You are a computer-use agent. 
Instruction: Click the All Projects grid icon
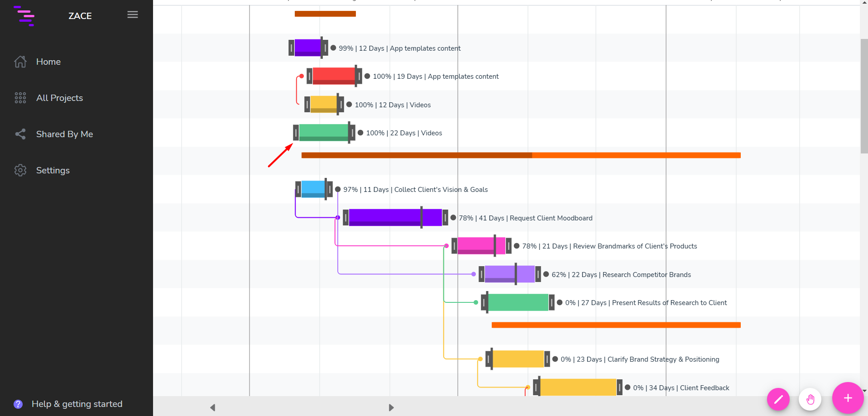tap(20, 98)
